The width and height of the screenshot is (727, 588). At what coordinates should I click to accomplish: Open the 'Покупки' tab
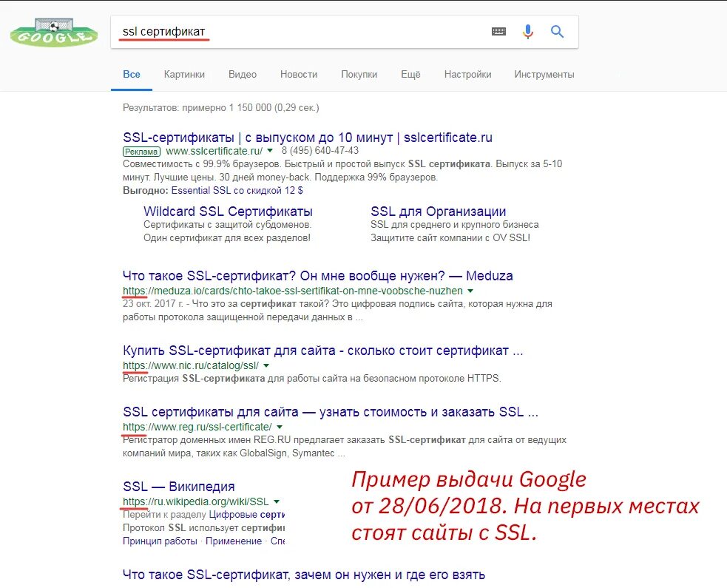click(359, 74)
